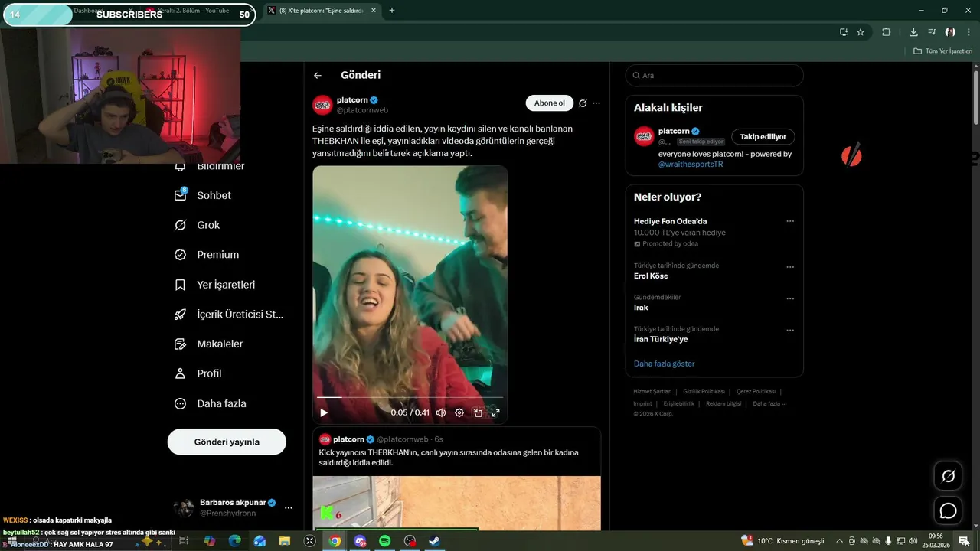Open Premium from the sidebar
The width and height of the screenshot is (980, 551).
coord(207,255)
